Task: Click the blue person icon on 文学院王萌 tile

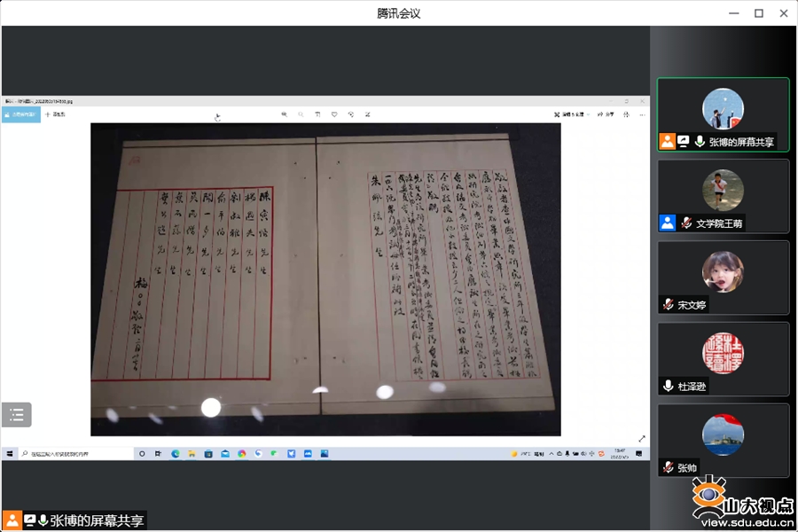Action: click(x=668, y=223)
